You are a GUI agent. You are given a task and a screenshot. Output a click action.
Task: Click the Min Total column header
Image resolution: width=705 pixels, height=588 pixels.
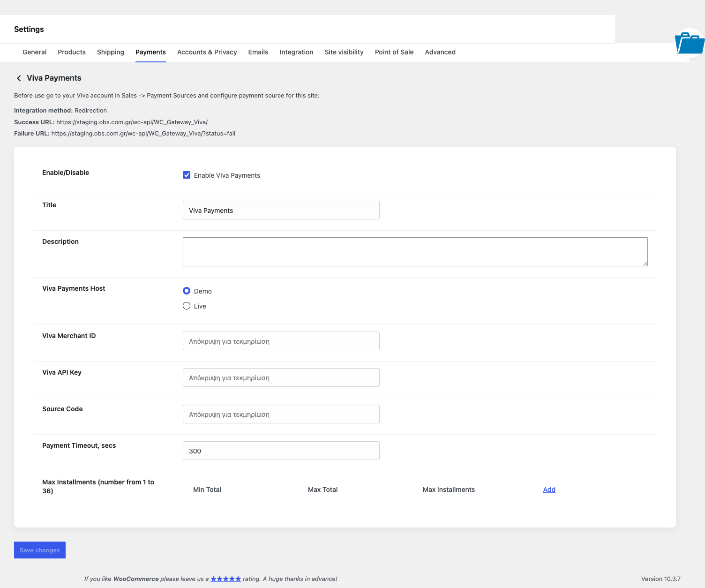point(207,490)
